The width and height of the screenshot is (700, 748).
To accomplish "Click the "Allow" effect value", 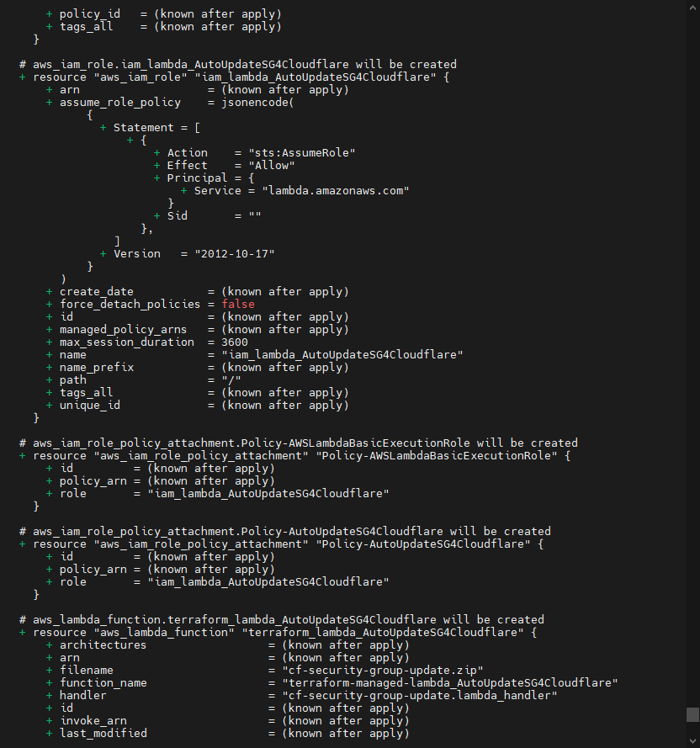I will 271,165.
